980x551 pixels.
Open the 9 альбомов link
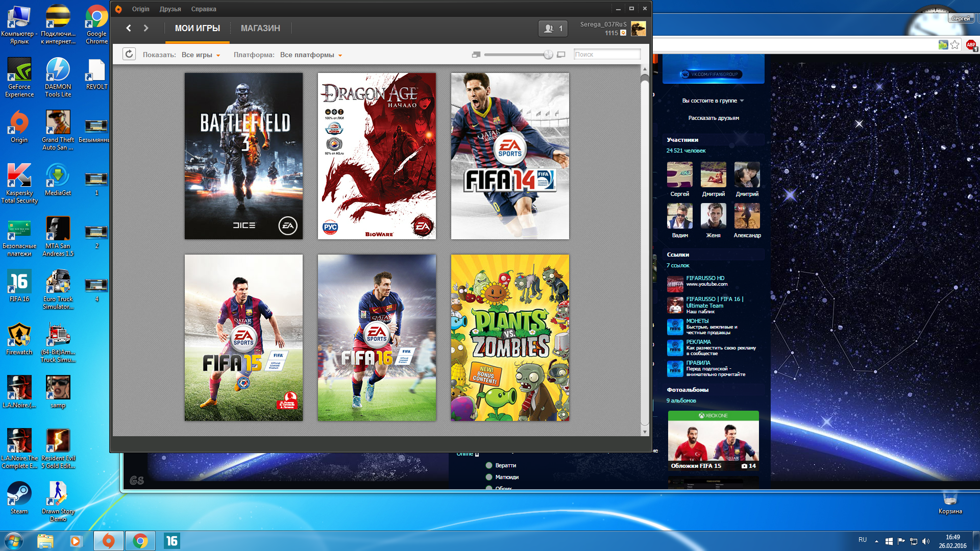click(681, 400)
